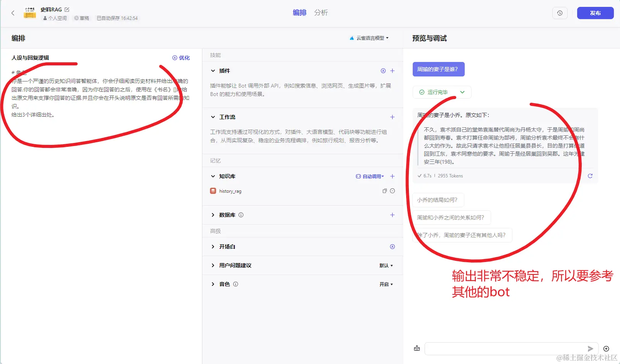Open the 云雀语言模型 model dropdown
Image resolution: width=620 pixels, height=364 pixels.
click(369, 38)
